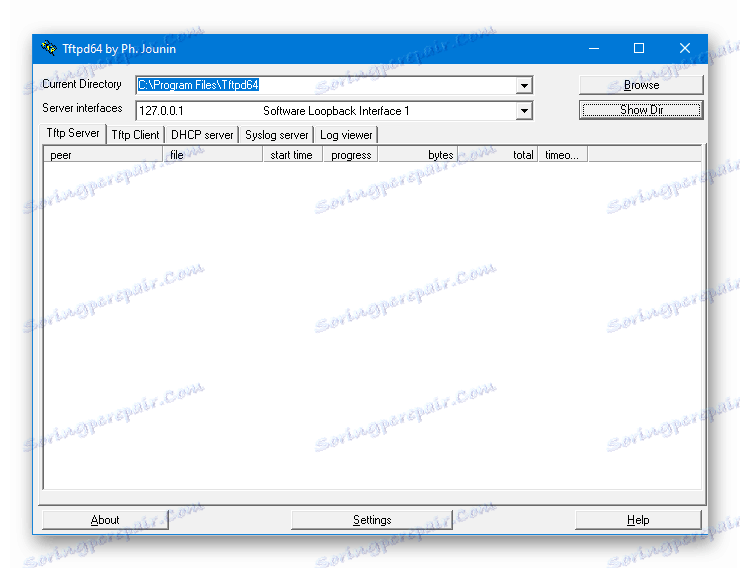Click the start time column header
The width and height of the screenshot is (740, 568).
click(293, 155)
